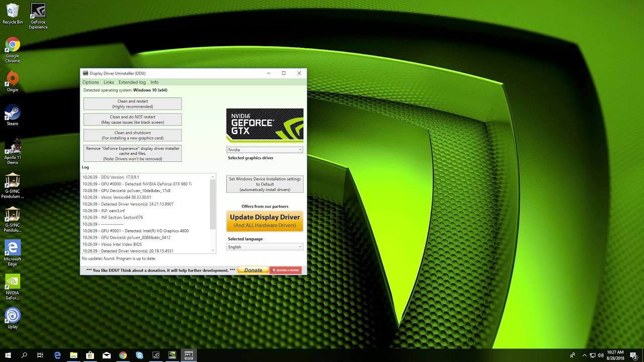The image size is (644, 362).
Task: Open Skype from the taskbar
Action: [139, 355]
